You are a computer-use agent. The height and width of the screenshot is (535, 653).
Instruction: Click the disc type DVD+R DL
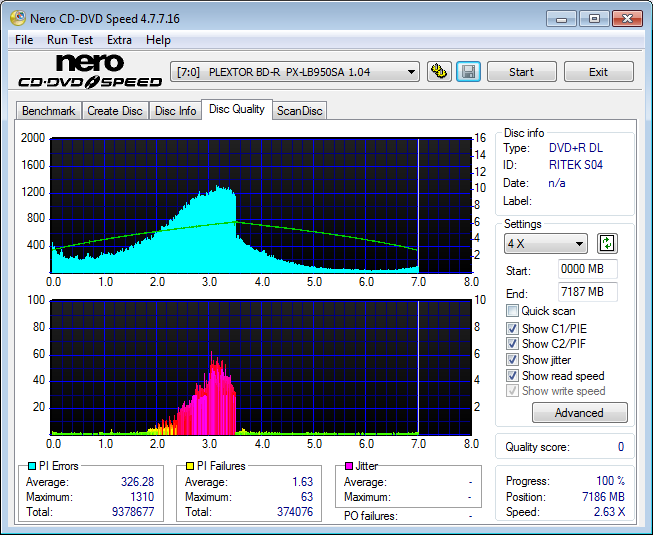[576, 148]
